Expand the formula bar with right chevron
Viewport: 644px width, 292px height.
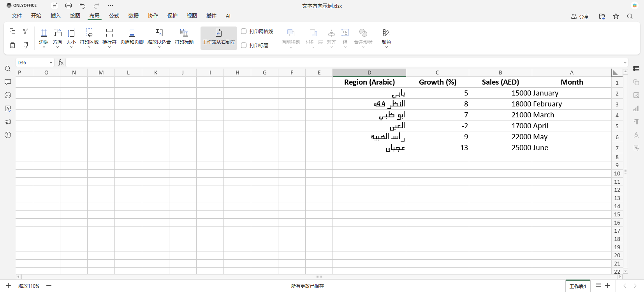coord(625,62)
